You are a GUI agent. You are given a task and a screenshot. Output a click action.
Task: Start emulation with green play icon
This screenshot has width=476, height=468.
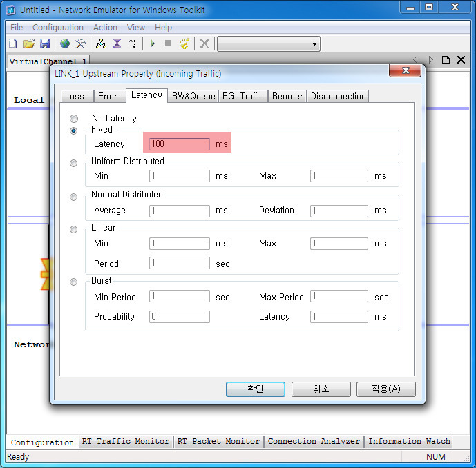153,43
